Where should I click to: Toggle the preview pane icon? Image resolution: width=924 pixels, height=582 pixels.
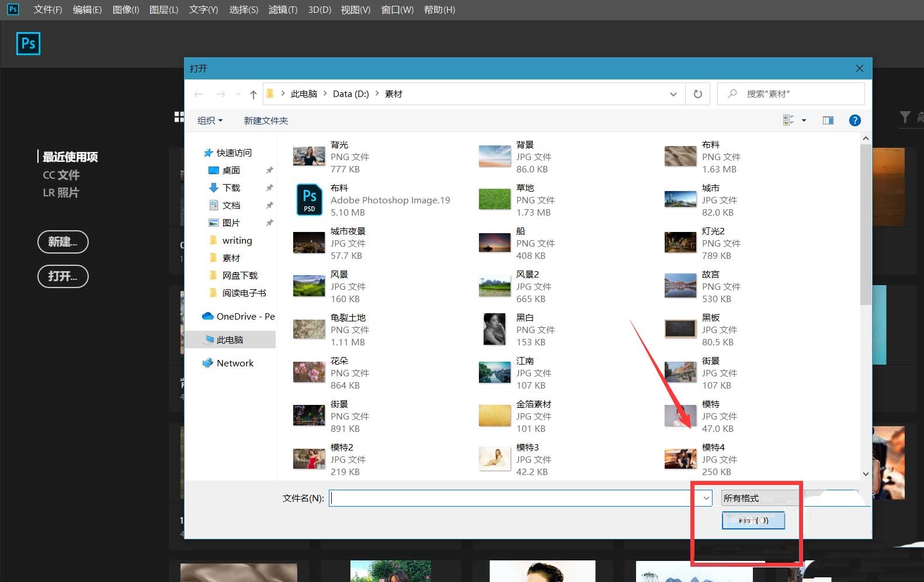pyautogui.click(x=828, y=120)
